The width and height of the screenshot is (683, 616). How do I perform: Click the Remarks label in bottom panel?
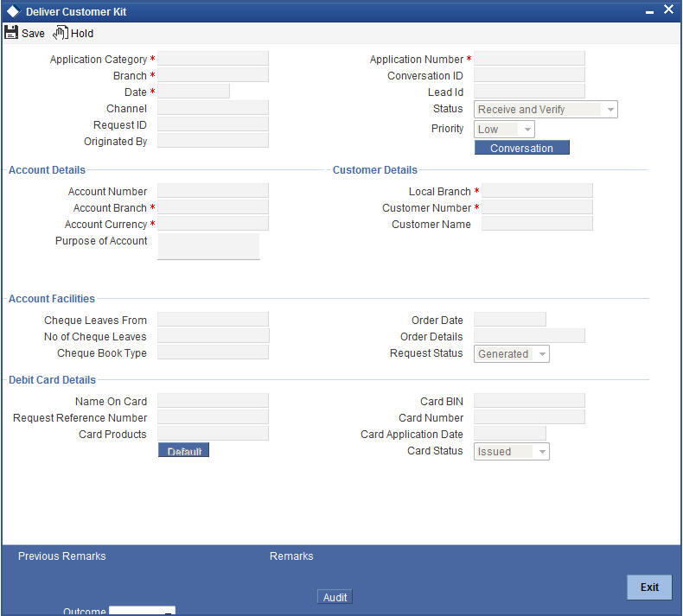point(291,556)
